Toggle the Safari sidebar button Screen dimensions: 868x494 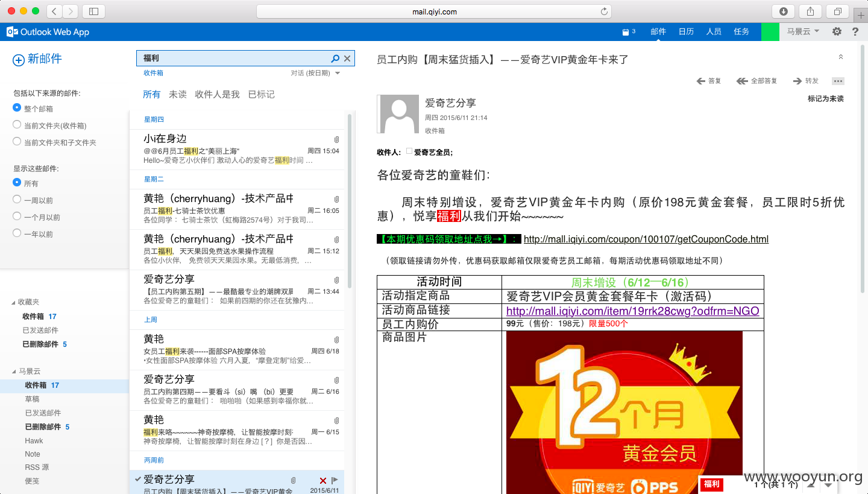[x=93, y=11]
